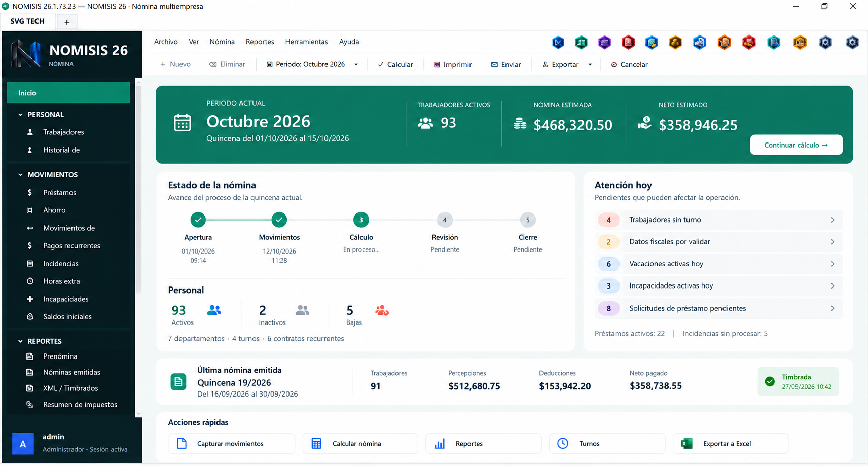
Task: Open the purple hexagon module icon
Action: (604, 43)
